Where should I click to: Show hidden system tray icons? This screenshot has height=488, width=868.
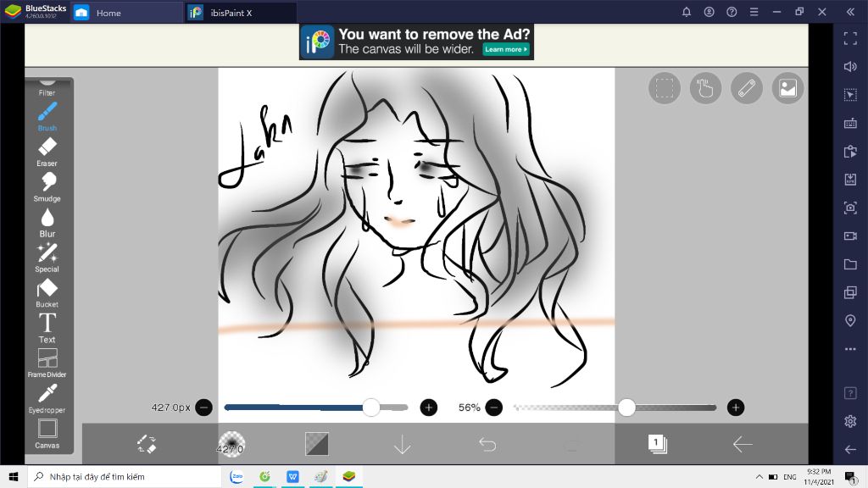point(759,476)
